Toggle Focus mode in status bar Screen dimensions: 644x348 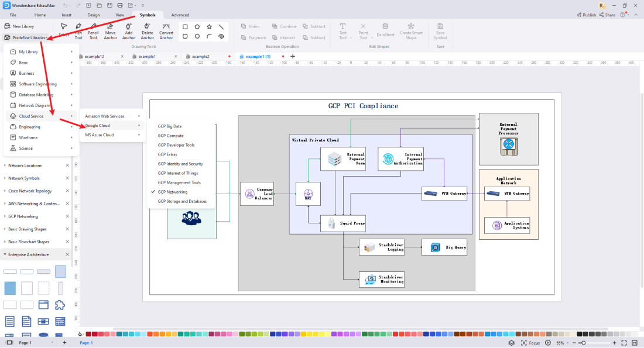[530, 343]
